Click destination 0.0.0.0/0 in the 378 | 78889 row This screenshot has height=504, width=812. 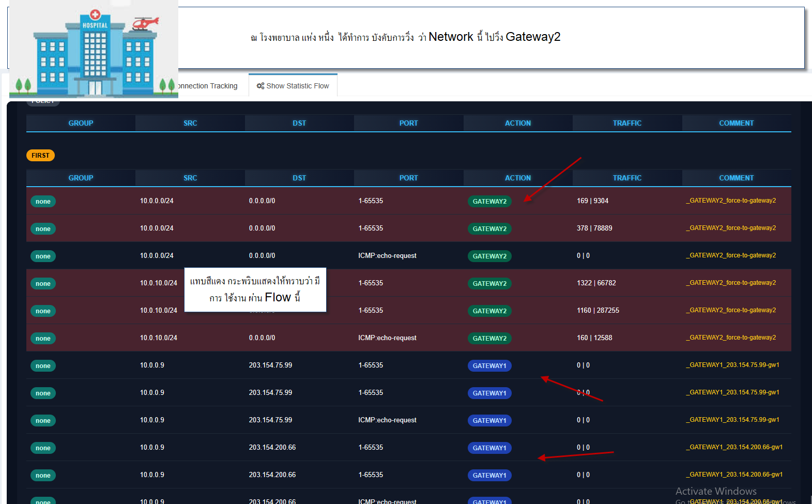262,228
